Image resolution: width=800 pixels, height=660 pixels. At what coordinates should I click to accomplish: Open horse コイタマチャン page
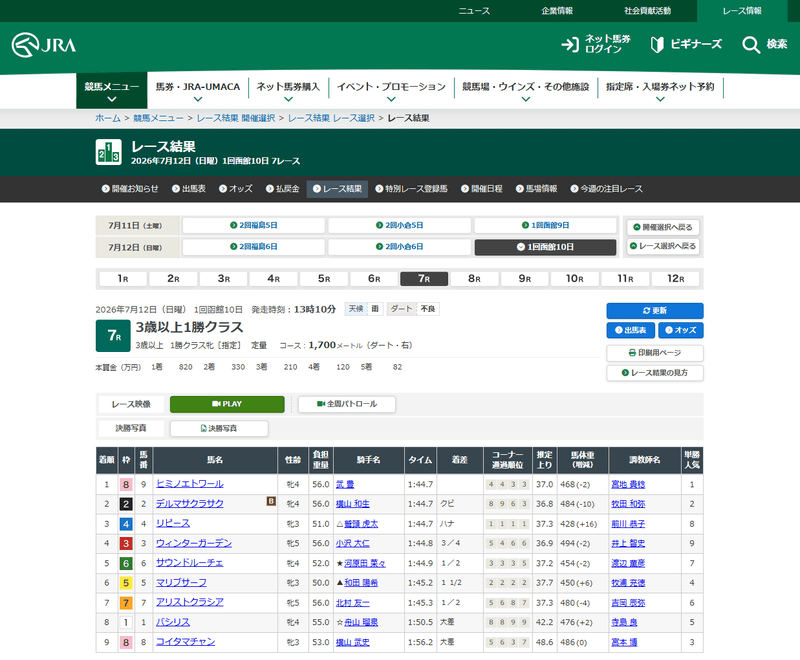185,642
